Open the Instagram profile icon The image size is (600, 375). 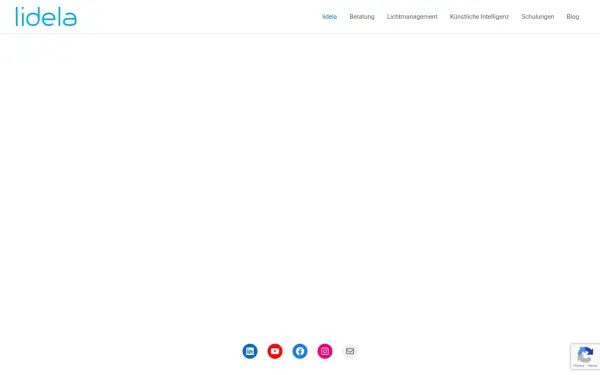point(325,351)
